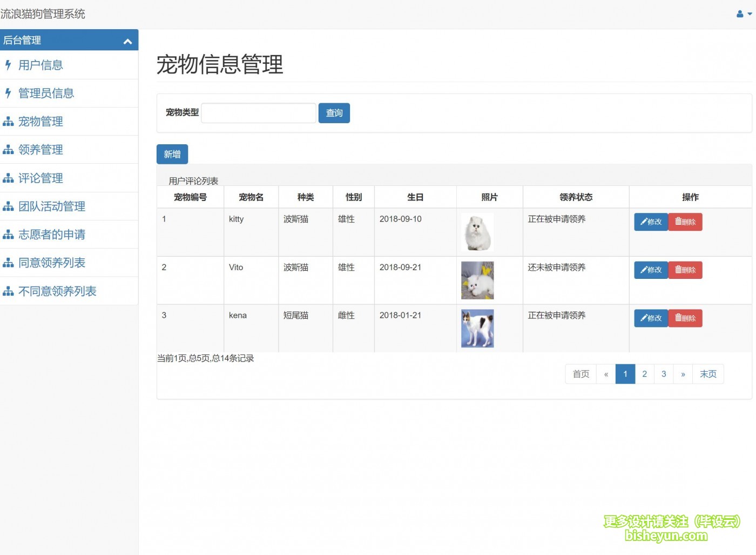756x555 pixels.
Task: Go to 末页 last page
Action: tap(708, 374)
